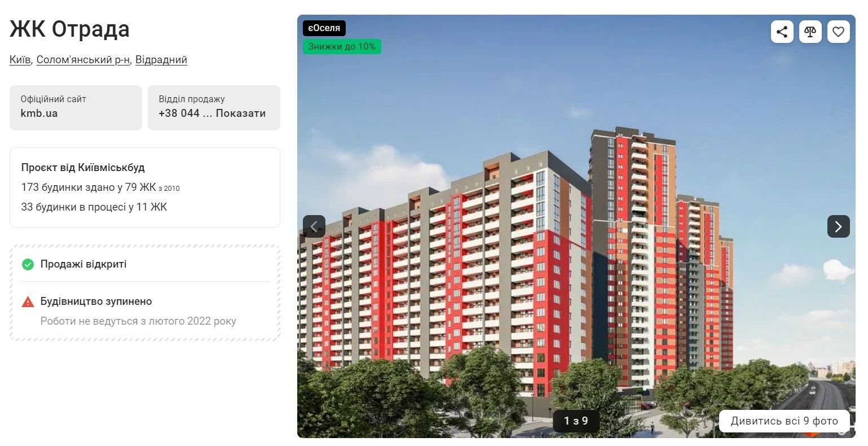The width and height of the screenshot is (868, 446).
Task: Click the green Продажі відкриті checkmark icon
Action: (x=28, y=264)
